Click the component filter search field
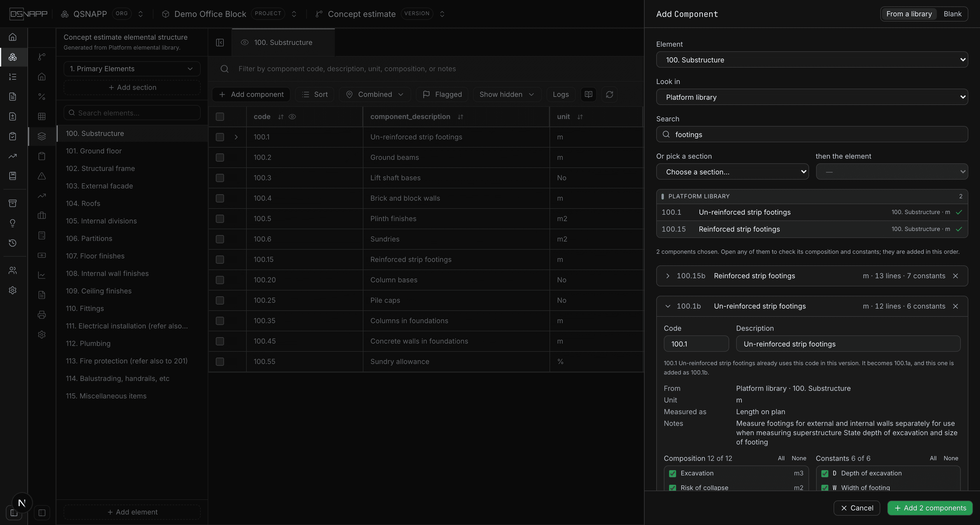Viewport: 980px width, 525px height. point(426,69)
